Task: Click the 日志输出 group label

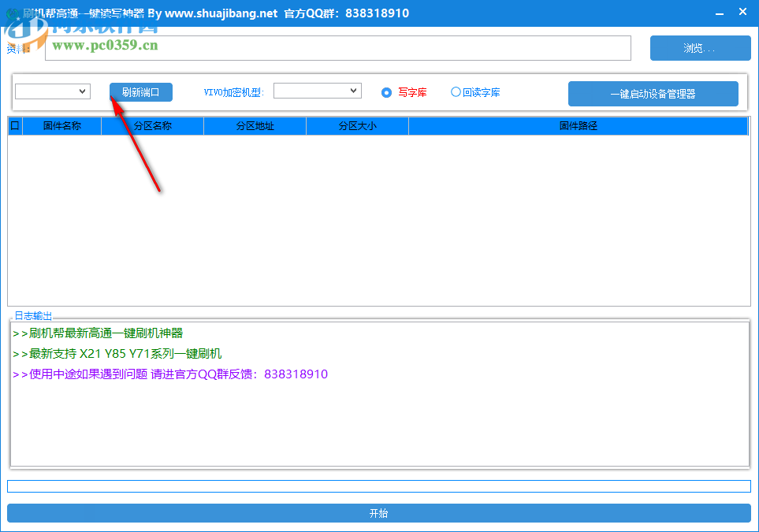Action: coord(33,316)
